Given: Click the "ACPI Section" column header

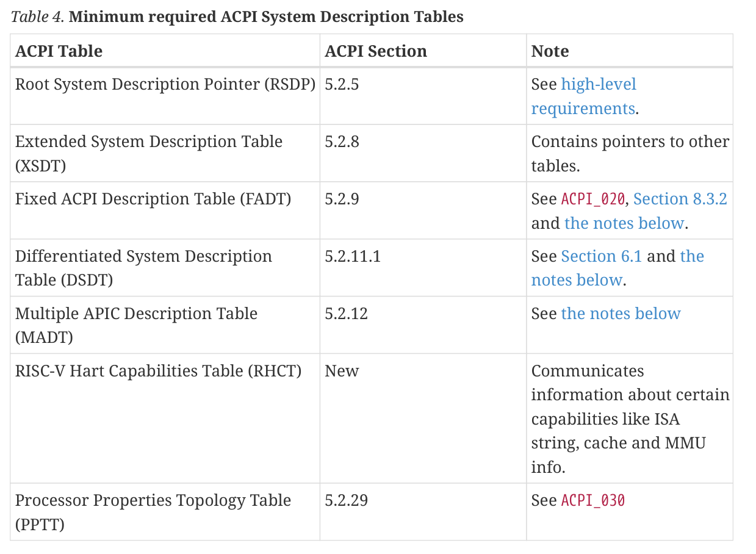Looking at the screenshot, I should 376,51.
